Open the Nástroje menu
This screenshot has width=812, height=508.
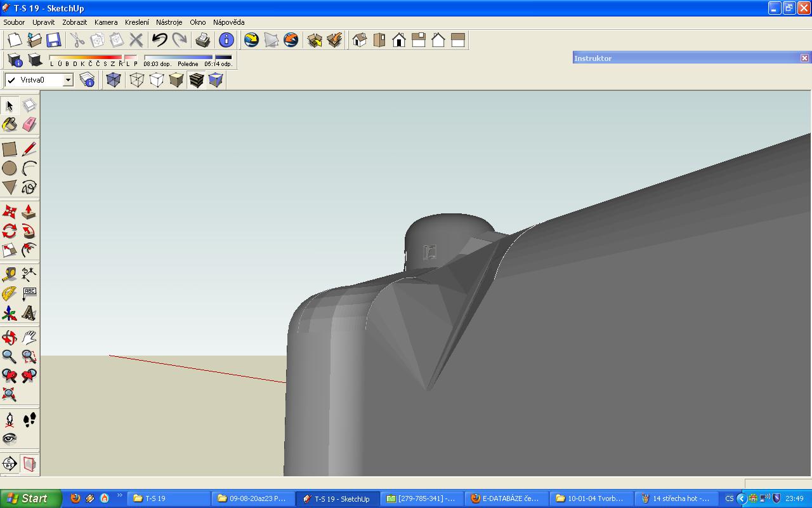pyautogui.click(x=169, y=22)
